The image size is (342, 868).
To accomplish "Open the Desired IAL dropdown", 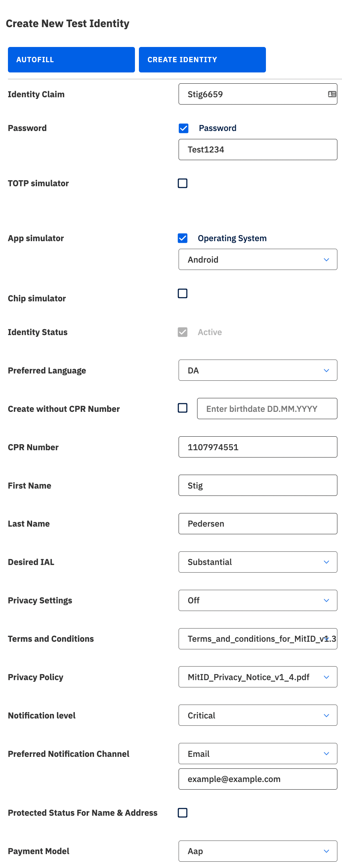I will pyautogui.click(x=257, y=562).
